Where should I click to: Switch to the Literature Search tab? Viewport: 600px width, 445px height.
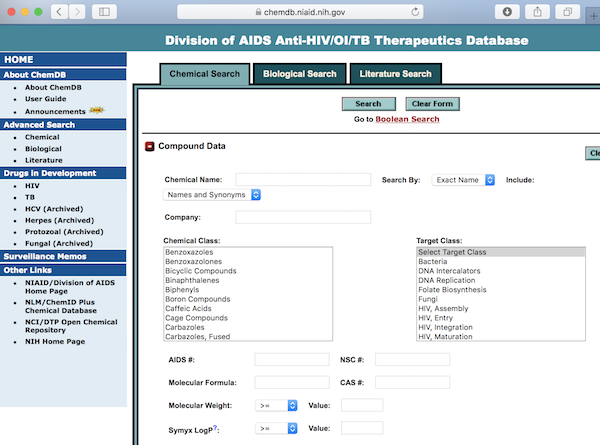[x=396, y=74]
